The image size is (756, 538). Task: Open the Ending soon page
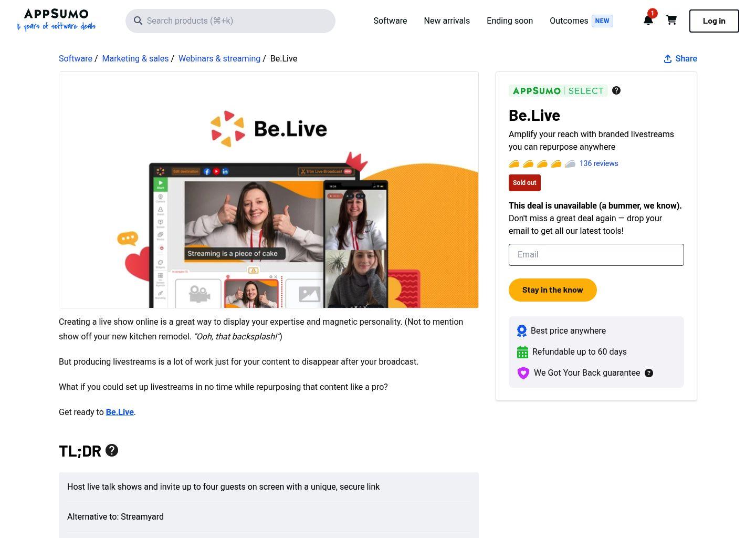509,21
